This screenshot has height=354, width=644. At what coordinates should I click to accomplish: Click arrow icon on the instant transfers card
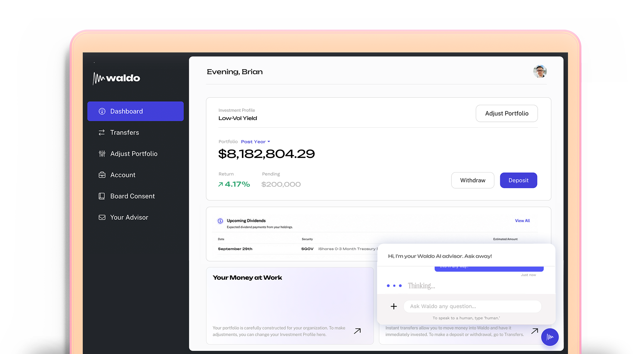(535, 331)
